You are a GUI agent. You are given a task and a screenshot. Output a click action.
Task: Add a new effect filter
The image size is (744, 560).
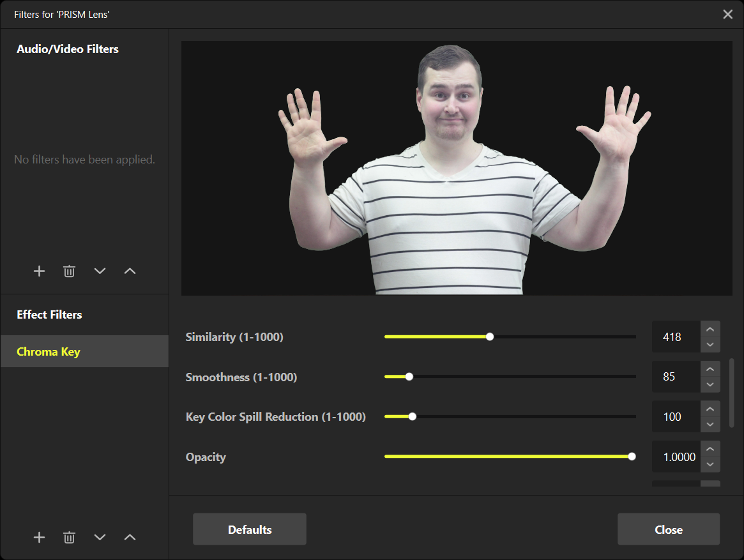[x=39, y=538]
